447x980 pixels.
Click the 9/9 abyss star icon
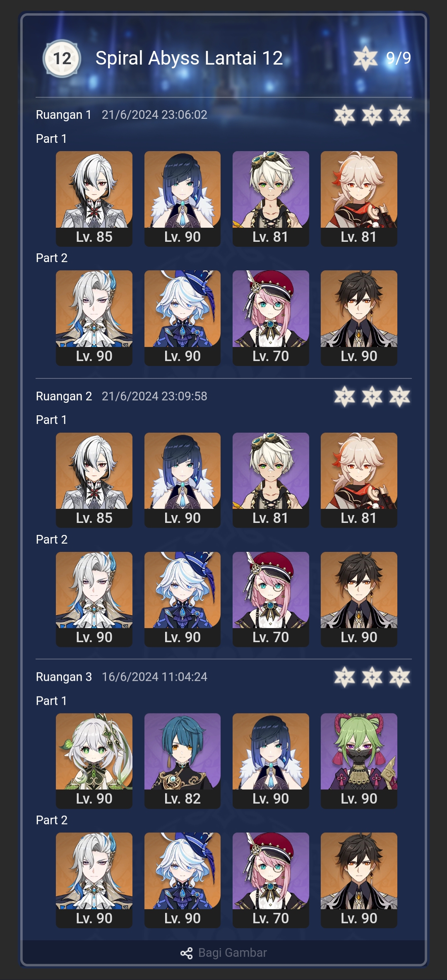(365, 58)
